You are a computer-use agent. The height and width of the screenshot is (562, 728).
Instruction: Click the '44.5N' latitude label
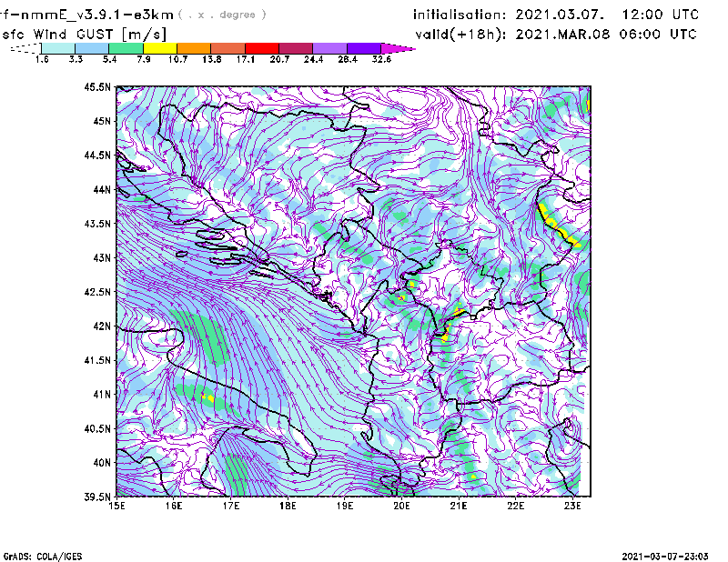coord(97,155)
